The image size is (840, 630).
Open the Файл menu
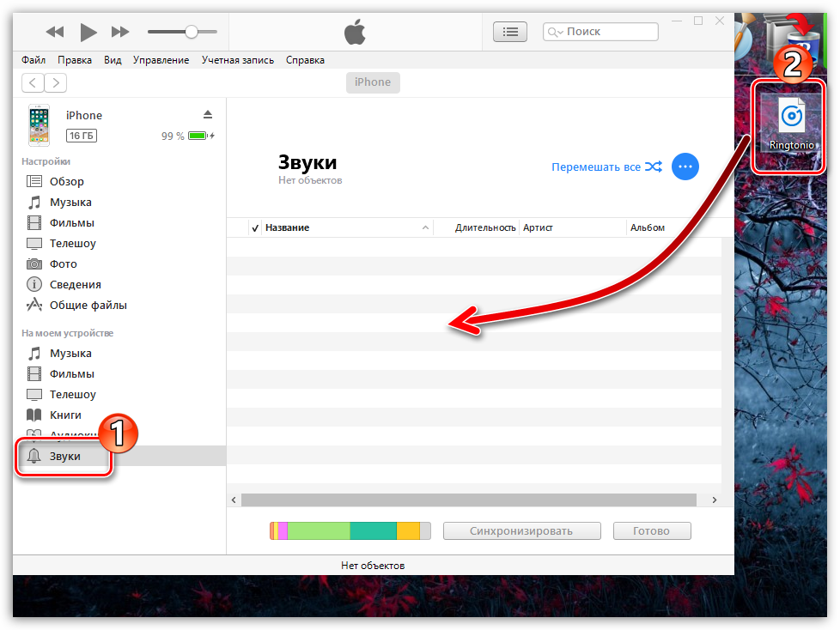(33, 60)
